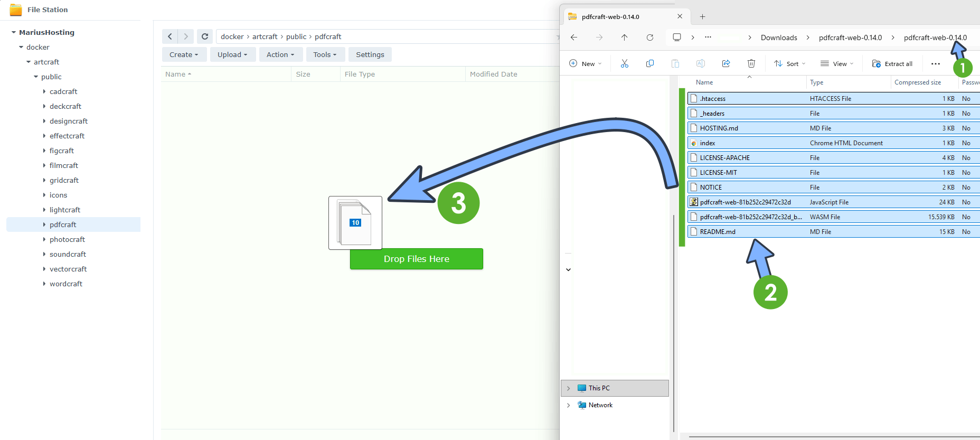
Task: Go back in File Station navigation
Action: (169, 36)
